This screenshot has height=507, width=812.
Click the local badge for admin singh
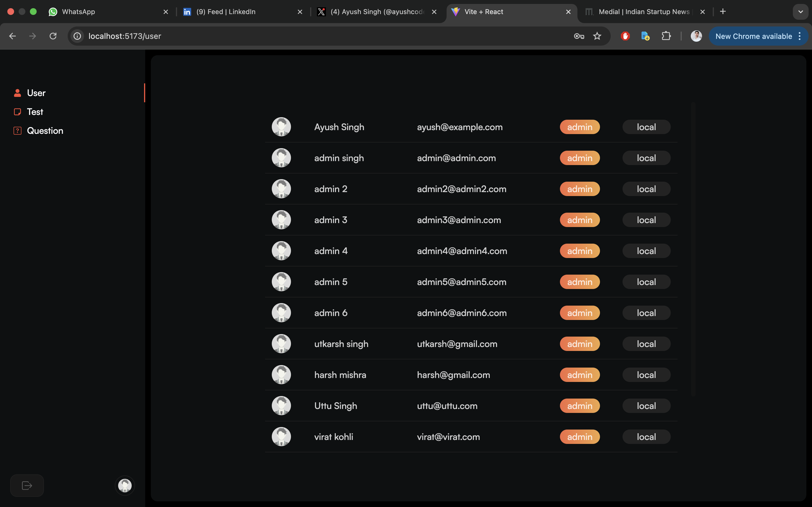(x=646, y=158)
